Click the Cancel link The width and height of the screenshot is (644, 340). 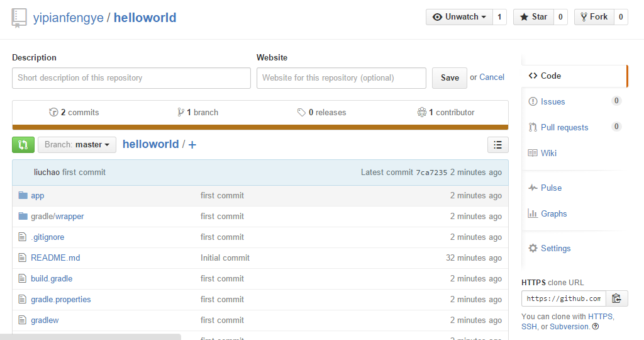tap(492, 77)
